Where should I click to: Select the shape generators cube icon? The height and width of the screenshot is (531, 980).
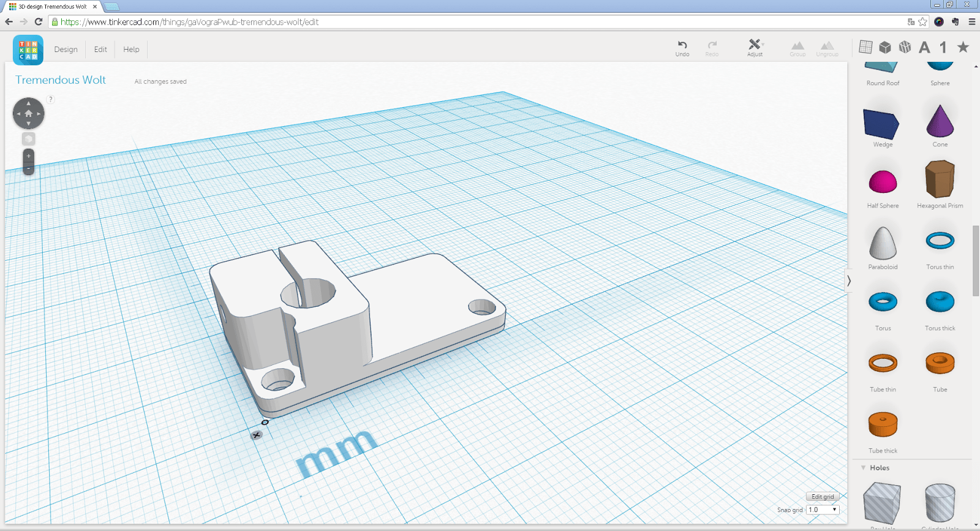(905, 47)
